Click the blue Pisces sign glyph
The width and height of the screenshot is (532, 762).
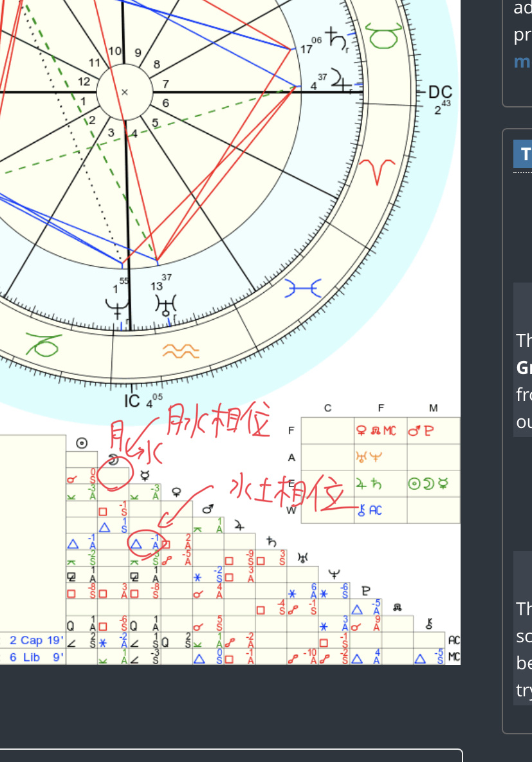(303, 288)
